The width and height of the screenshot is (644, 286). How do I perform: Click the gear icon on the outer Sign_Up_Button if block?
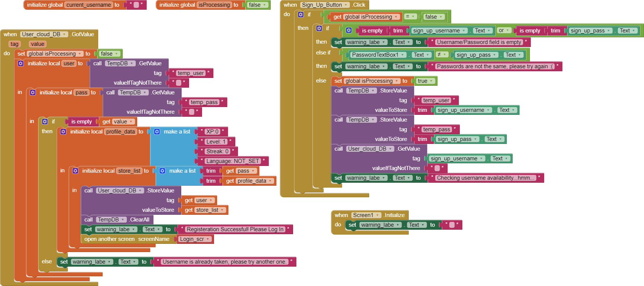pyautogui.click(x=301, y=15)
